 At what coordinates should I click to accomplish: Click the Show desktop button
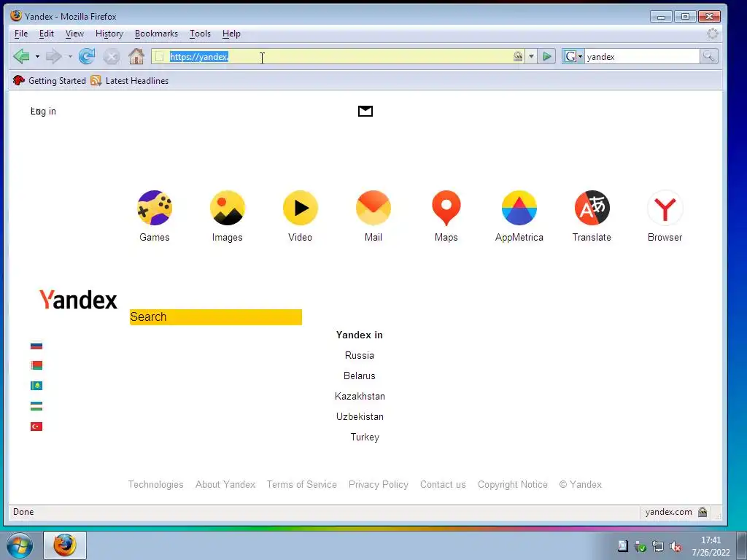click(742, 545)
